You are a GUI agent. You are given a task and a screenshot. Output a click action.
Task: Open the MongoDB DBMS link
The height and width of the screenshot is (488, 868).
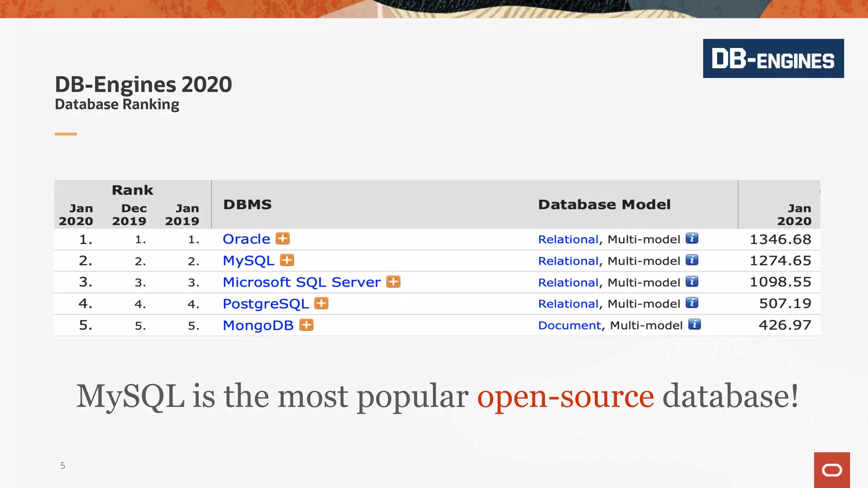coord(258,325)
